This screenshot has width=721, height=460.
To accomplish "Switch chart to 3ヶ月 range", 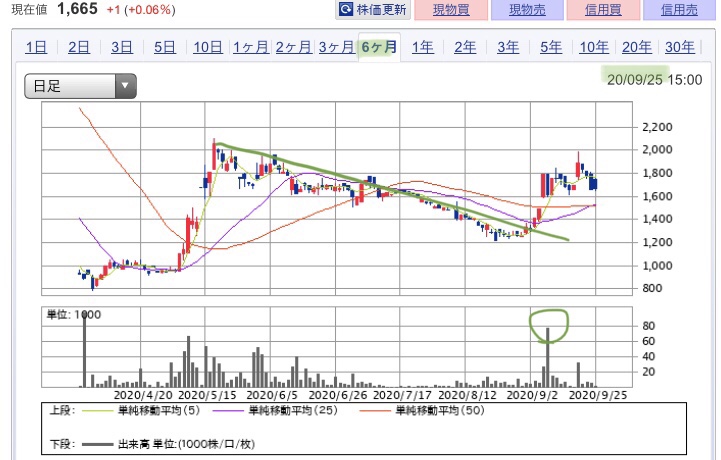I will tap(336, 47).
